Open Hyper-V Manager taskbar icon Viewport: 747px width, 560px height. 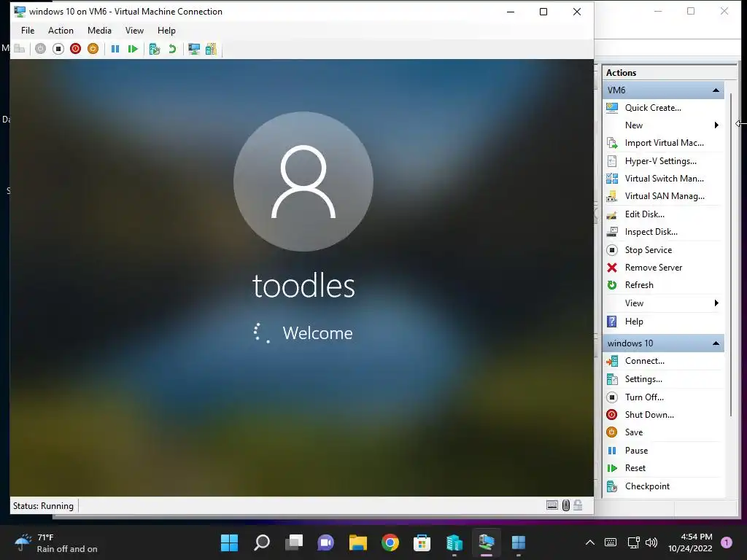(454, 542)
